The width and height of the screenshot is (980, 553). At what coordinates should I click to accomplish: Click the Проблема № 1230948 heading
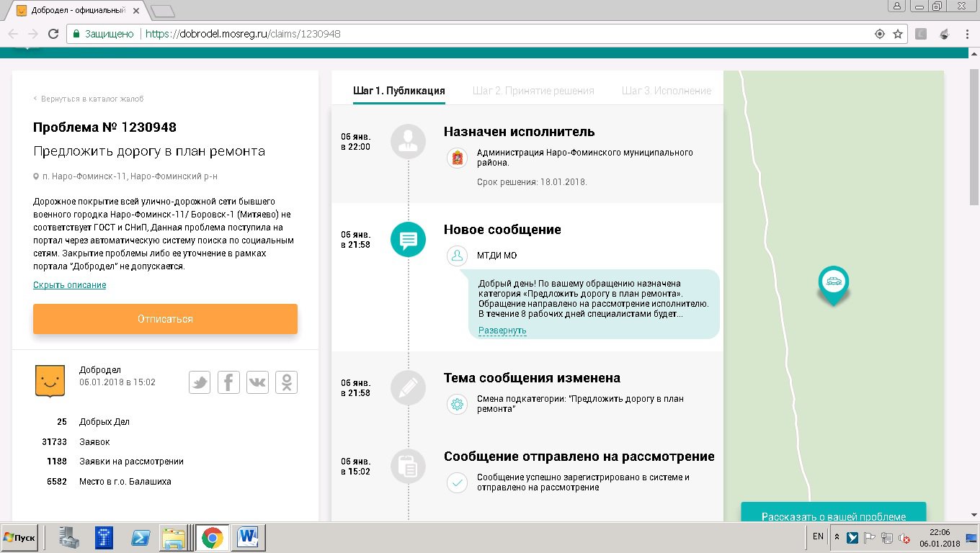[x=104, y=127]
